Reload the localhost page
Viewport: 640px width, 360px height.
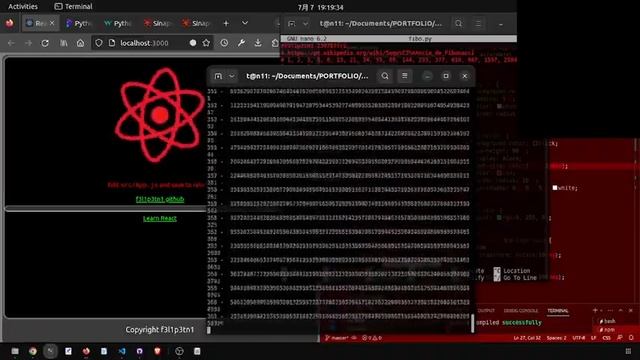pos(45,43)
